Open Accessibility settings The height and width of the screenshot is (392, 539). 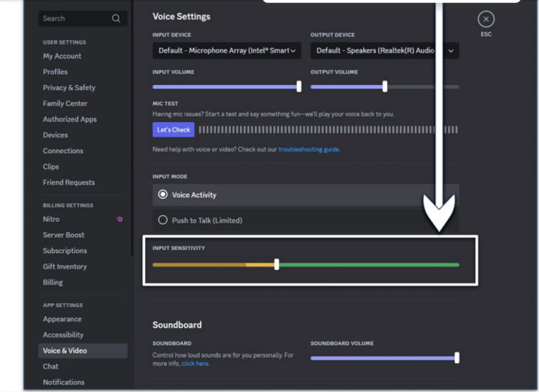pos(63,335)
